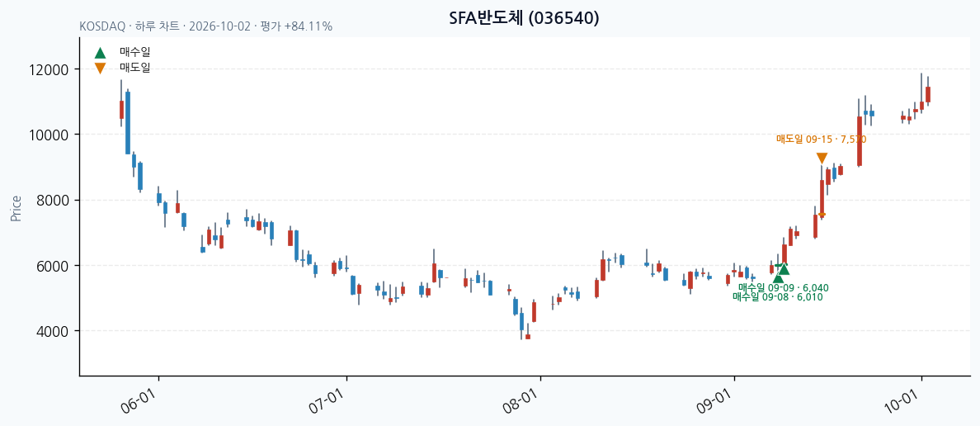The image size is (980, 426).
Task: Click the 4000 price axis label
Action: click(x=52, y=332)
